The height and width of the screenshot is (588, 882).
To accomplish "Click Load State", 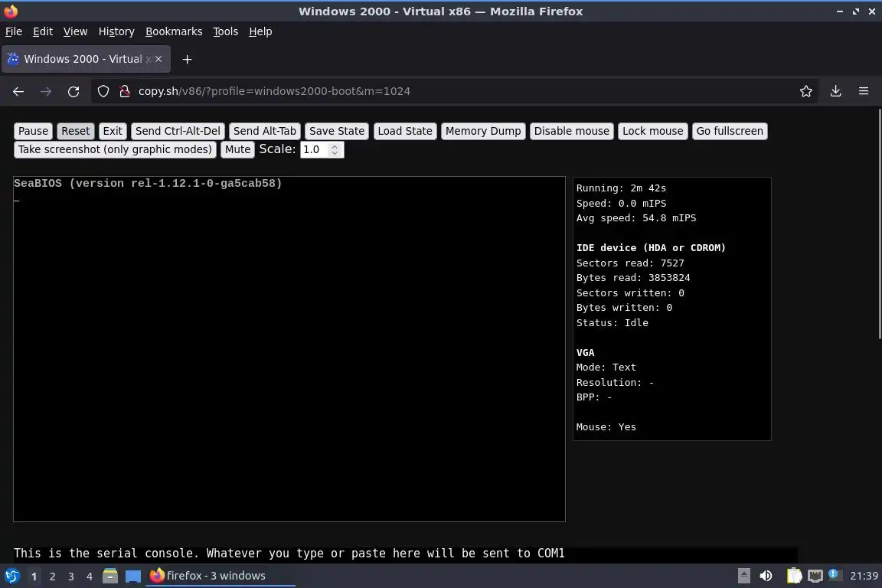I will coord(405,131).
